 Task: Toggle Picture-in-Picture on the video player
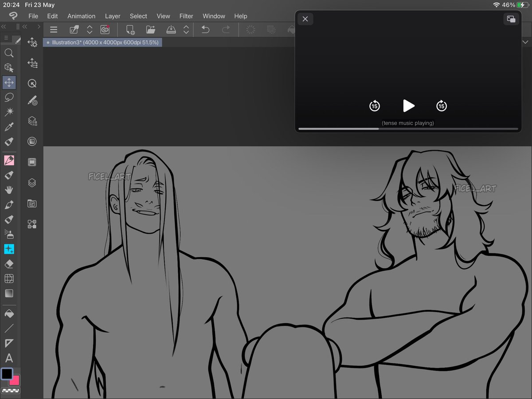click(511, 19)
